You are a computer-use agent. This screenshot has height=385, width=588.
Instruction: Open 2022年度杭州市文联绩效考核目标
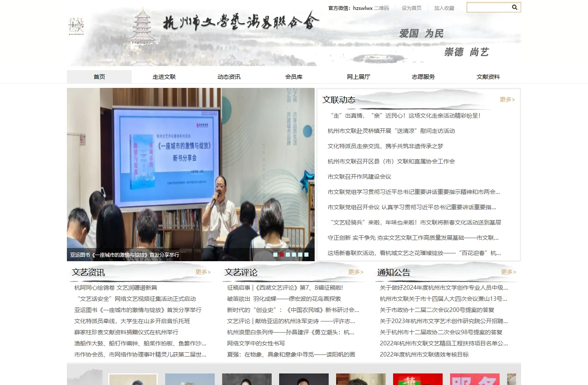coord(424,354)
